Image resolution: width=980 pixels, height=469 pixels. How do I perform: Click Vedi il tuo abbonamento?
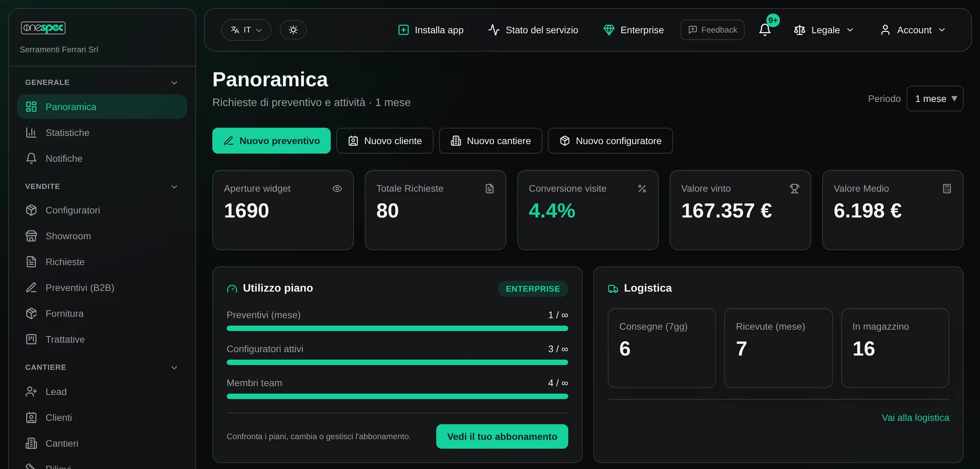(x=502, y=436)
